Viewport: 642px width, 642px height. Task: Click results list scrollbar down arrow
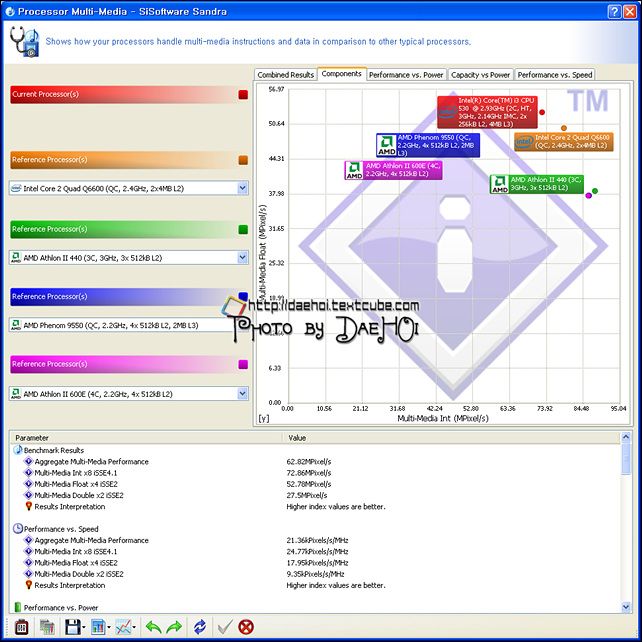tap(626, 607)
